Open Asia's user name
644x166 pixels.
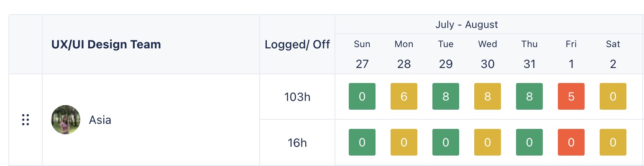click(x=100, y=120)
